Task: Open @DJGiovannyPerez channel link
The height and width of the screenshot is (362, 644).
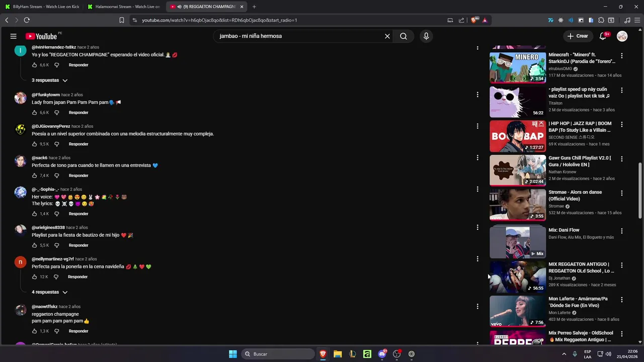Action: pos(51,126)
